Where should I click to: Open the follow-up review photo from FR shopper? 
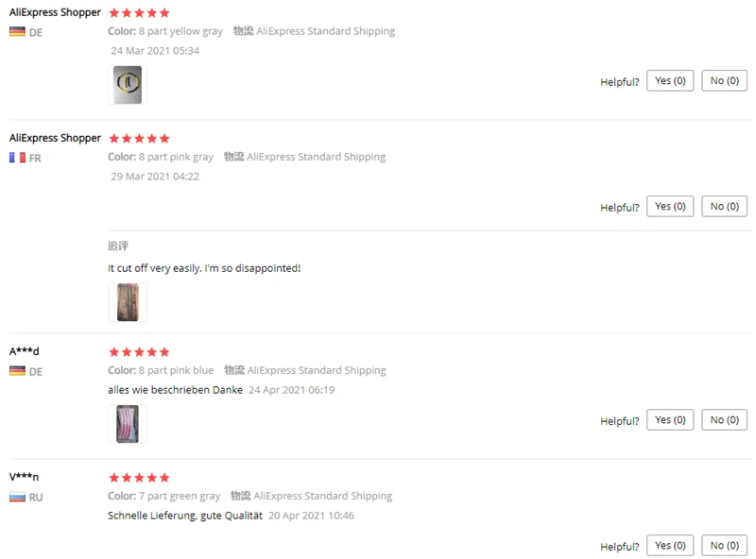pos(128,302)
